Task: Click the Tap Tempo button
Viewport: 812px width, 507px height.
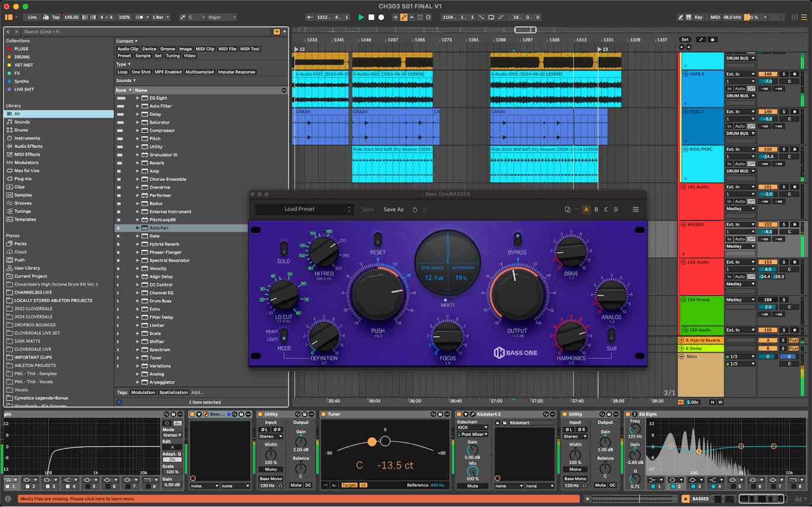Action: click(x=56, y=17)
